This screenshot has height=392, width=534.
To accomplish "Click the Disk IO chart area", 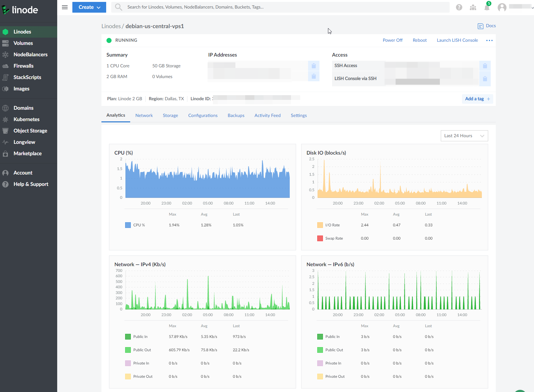I will [x=400, y=179].
